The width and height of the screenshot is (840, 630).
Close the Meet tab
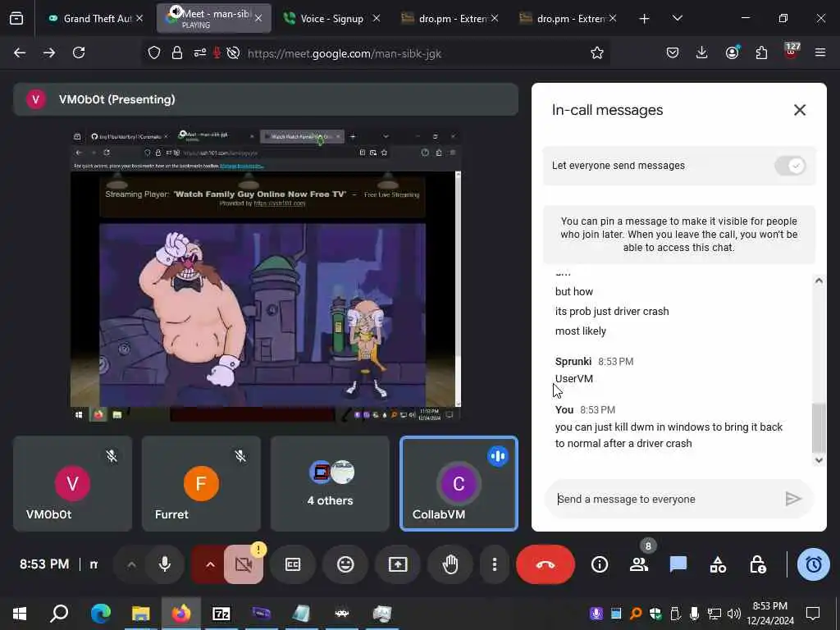(258, 18)
